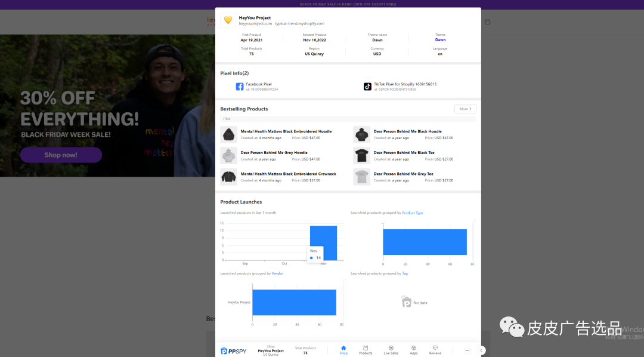Open the heyyouproject.com link
The height and width of the screenshot is (357, 644).
[255, 23]
